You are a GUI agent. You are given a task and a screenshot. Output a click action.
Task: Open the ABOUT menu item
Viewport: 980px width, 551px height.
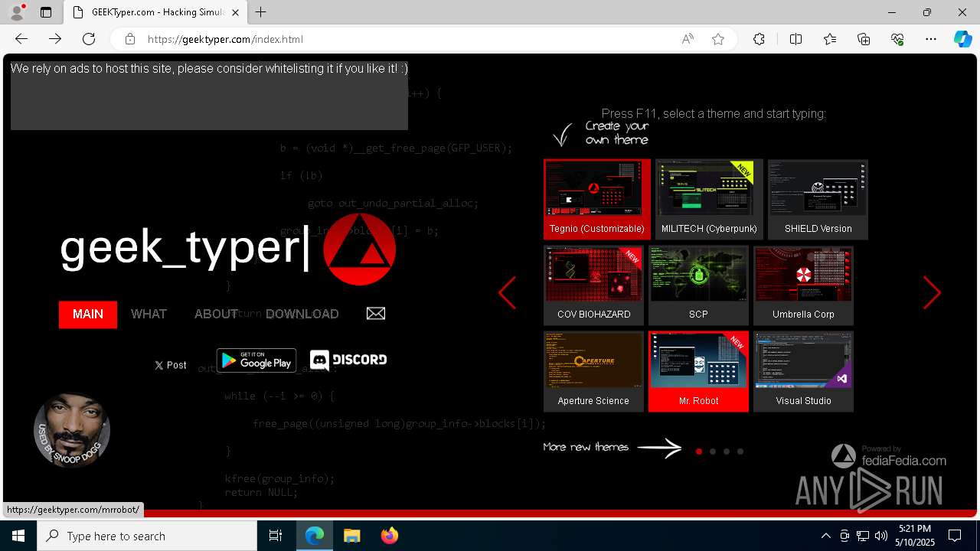(x=216, y=314)
